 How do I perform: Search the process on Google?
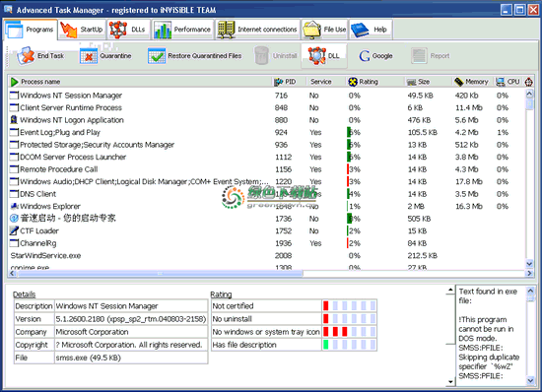[375, 55]
